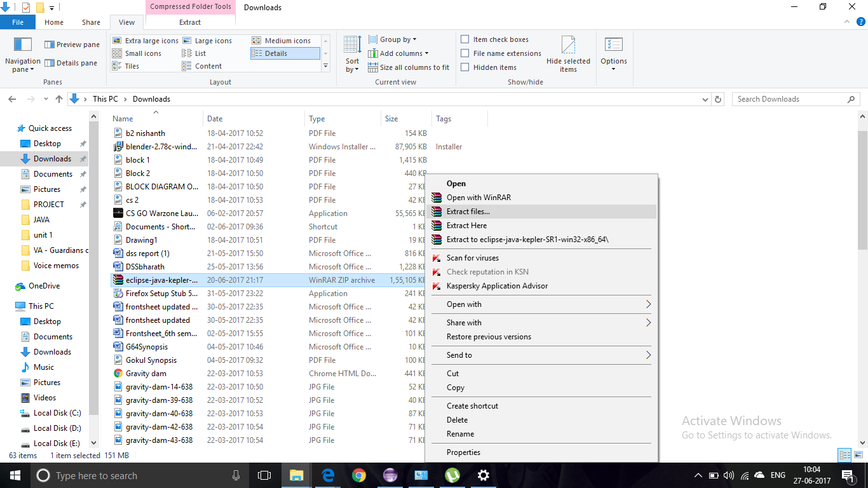Refresh the Downloads folder
868x488 pixels.
tap(718, 98)
